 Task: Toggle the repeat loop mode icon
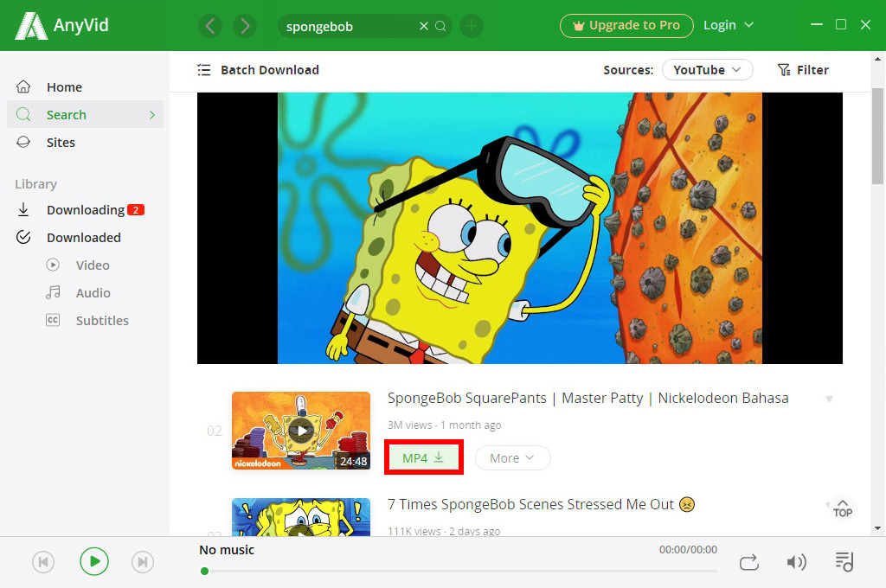[749, 563]
